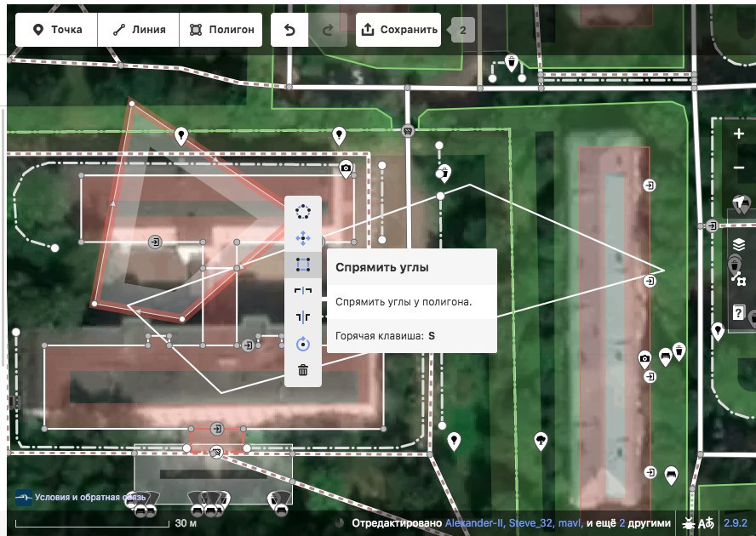Image resolution: width=756 pixels, height=536 pixels.
Task: Open the version 2.9.2 changelog link
Action: click(736, 523)
